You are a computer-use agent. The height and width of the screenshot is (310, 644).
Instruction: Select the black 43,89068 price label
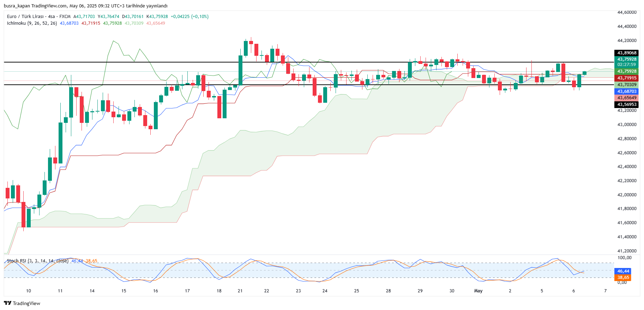[x=627, y=53]
